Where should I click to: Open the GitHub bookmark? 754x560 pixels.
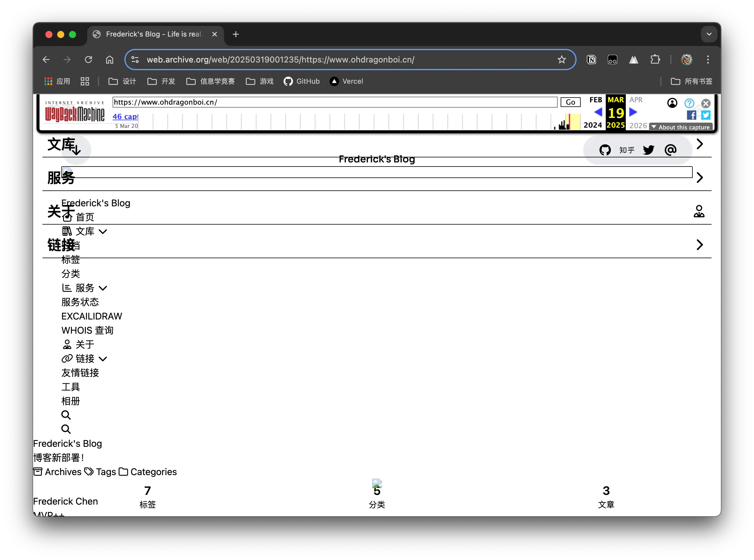(x=302, y=81)
